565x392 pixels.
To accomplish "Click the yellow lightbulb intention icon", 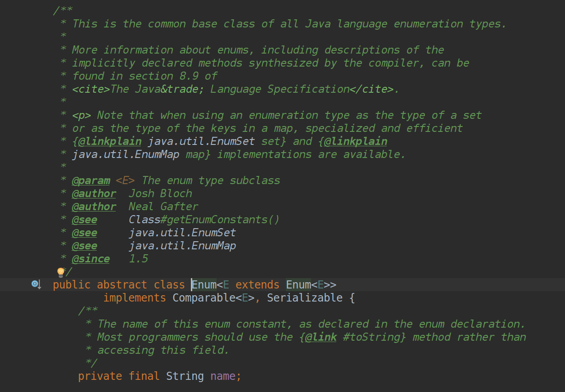I will click(61, 272).
